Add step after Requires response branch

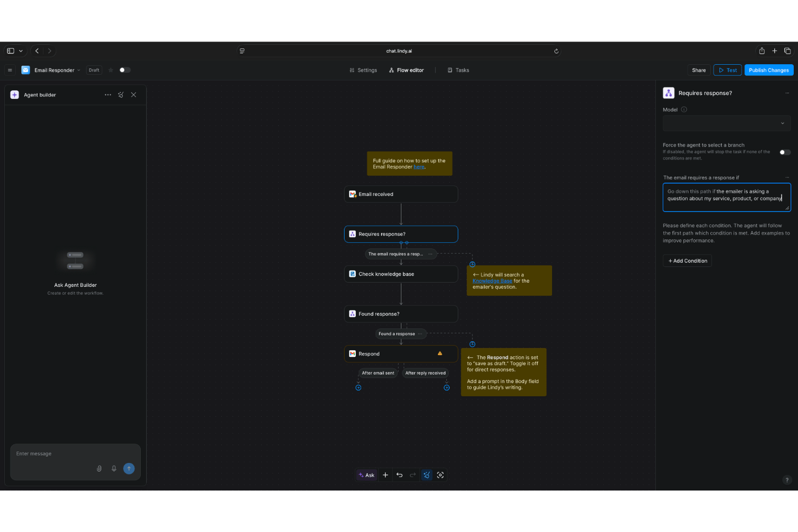point(472,264)
